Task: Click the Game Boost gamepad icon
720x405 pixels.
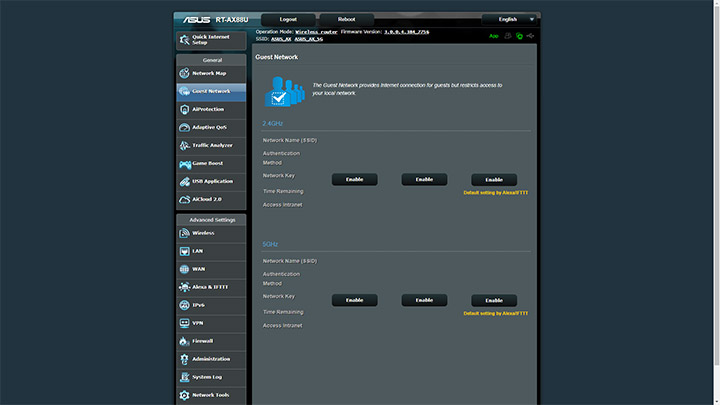Action: (185, 163)
